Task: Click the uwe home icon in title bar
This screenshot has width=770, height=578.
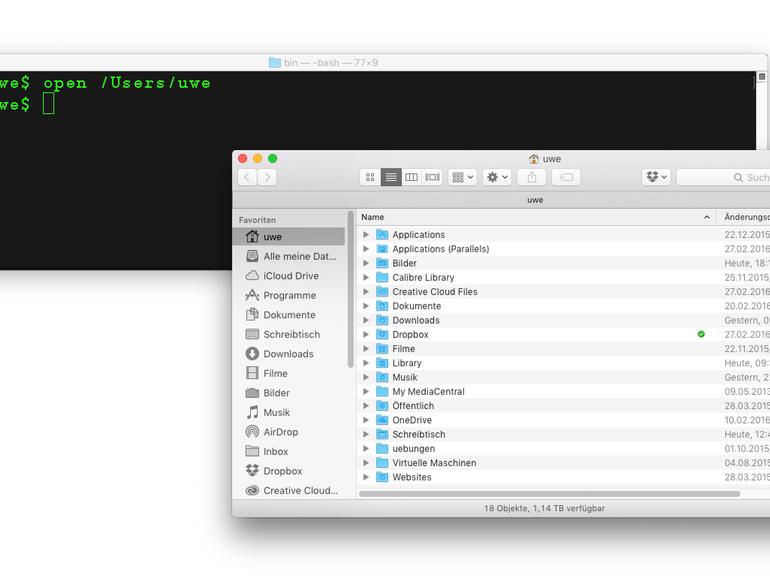Action: point(534,159)
